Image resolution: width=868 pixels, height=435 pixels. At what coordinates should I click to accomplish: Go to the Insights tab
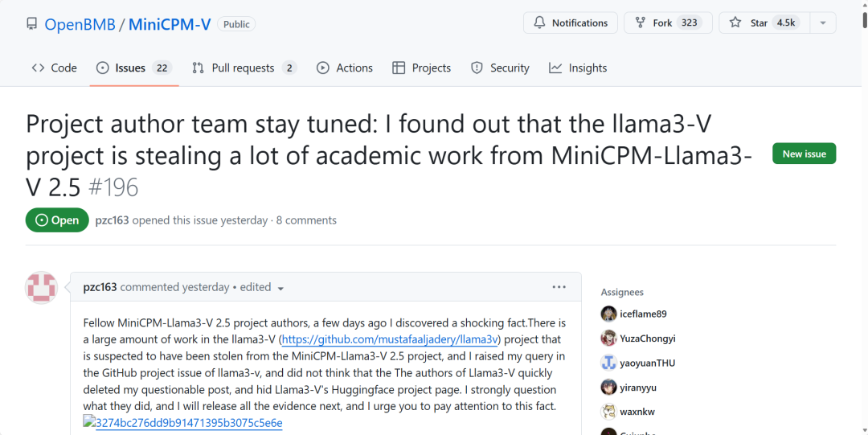(578, 68)
